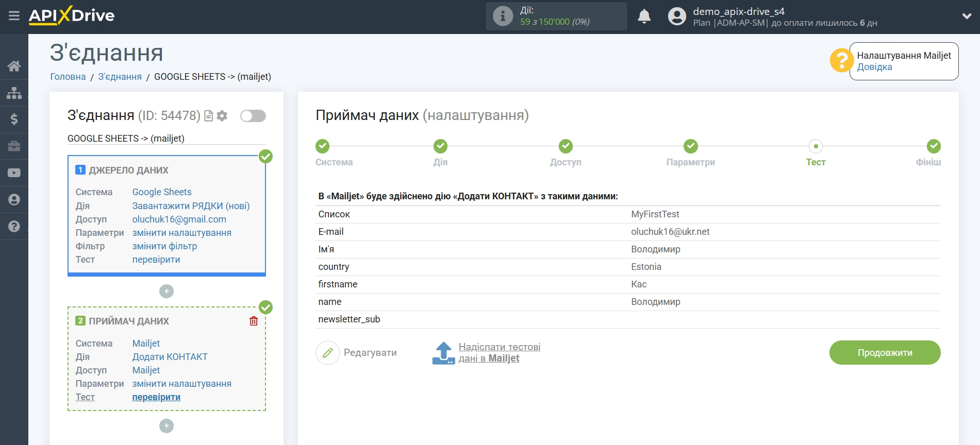Go to З'єднання breadcrumb link
980x445 pixels.
coord(120,77)
